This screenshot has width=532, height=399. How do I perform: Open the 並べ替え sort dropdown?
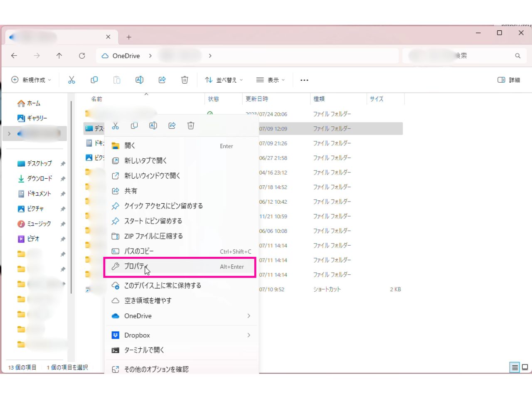(x=224, y=79)
